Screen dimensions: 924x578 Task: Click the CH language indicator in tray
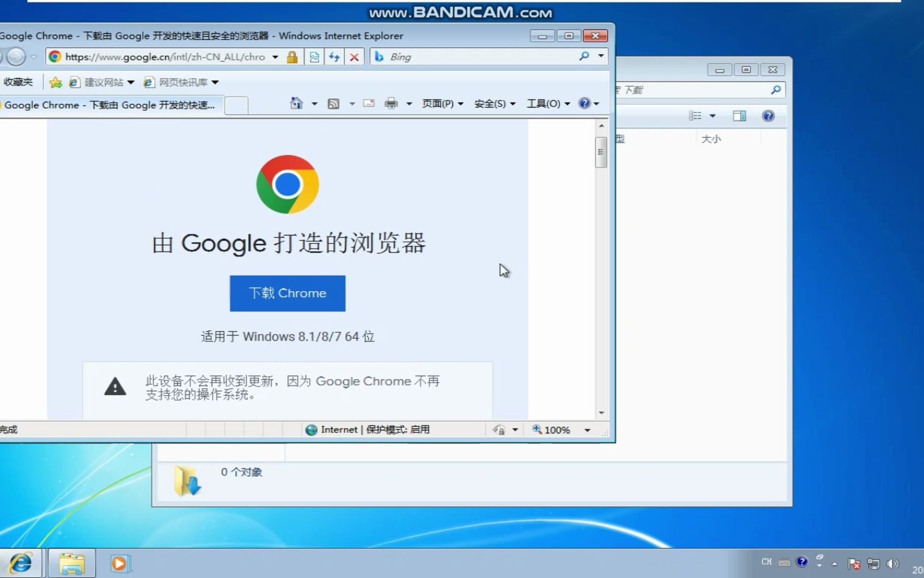767,562
